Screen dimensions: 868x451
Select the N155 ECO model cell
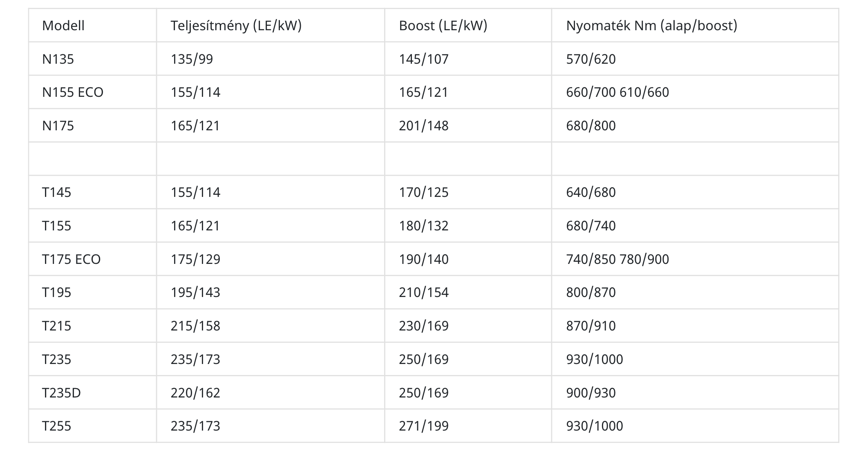point(73,92)
